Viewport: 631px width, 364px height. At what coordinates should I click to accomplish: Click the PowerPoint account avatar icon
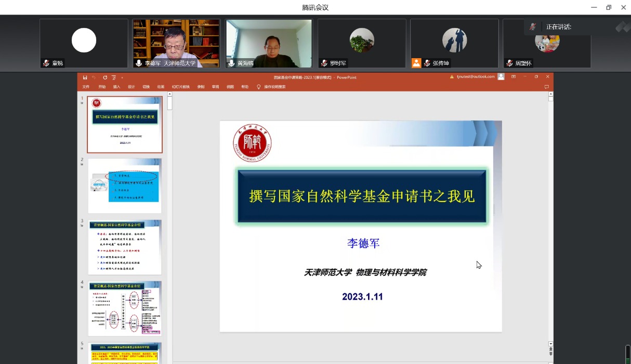[x=501, y=77]
